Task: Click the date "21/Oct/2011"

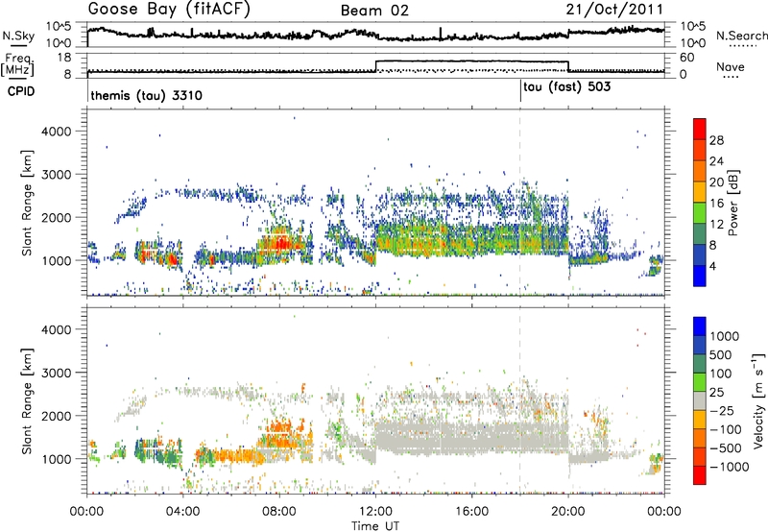Action: point(615,10)
